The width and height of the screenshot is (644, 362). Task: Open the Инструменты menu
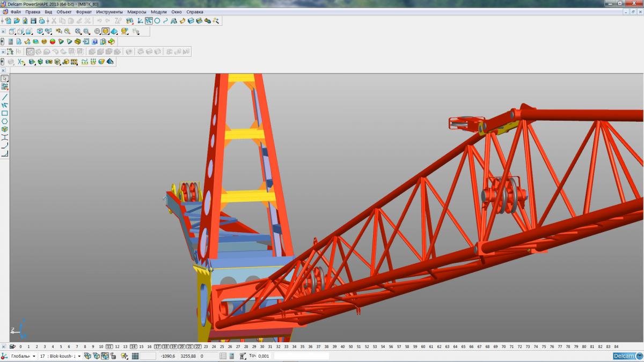click(x=109, y=11)
